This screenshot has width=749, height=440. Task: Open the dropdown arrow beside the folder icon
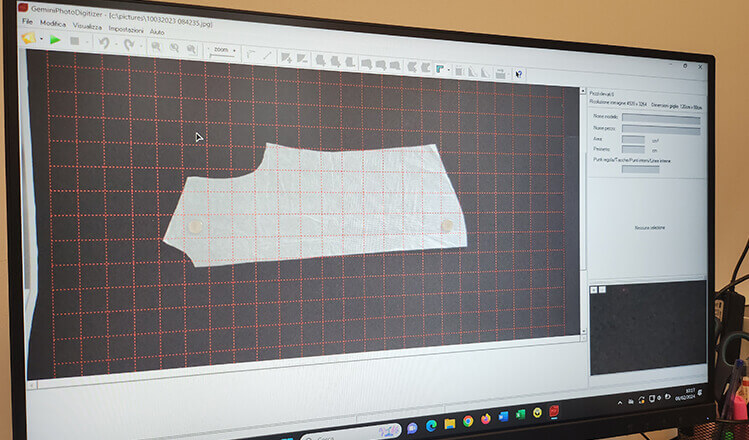pyautogui.click(x=40, y=39)
